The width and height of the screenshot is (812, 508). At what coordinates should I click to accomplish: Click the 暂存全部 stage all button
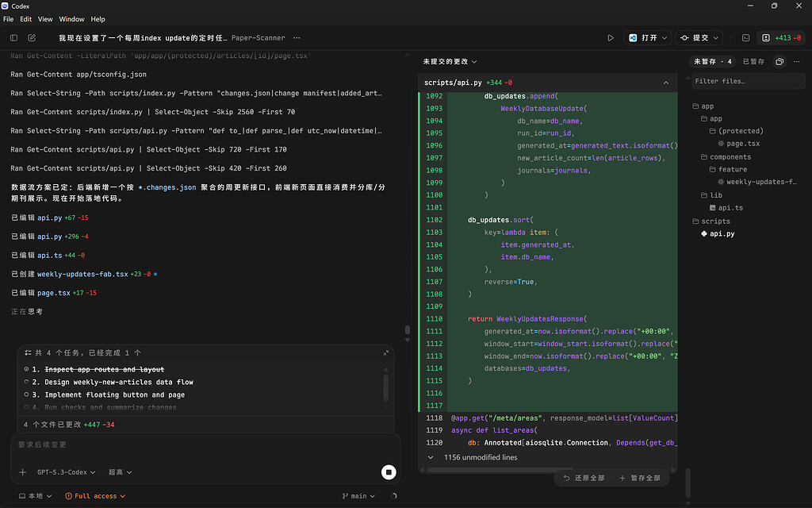coord(640,478)
